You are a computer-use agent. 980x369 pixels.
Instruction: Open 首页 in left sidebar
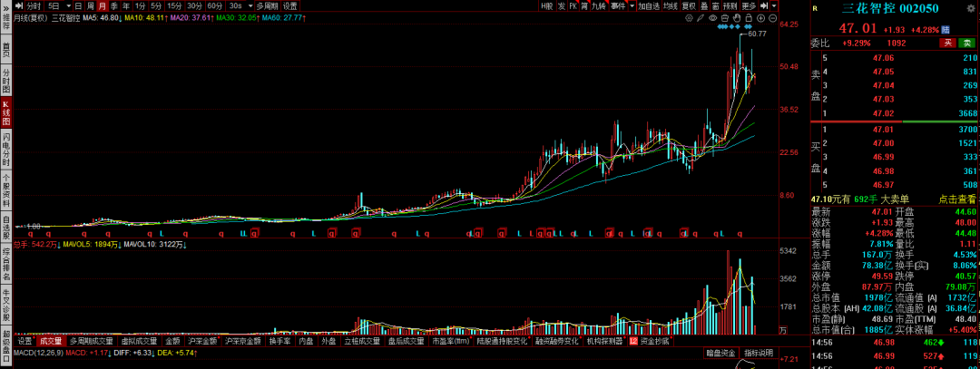(5, 51)
